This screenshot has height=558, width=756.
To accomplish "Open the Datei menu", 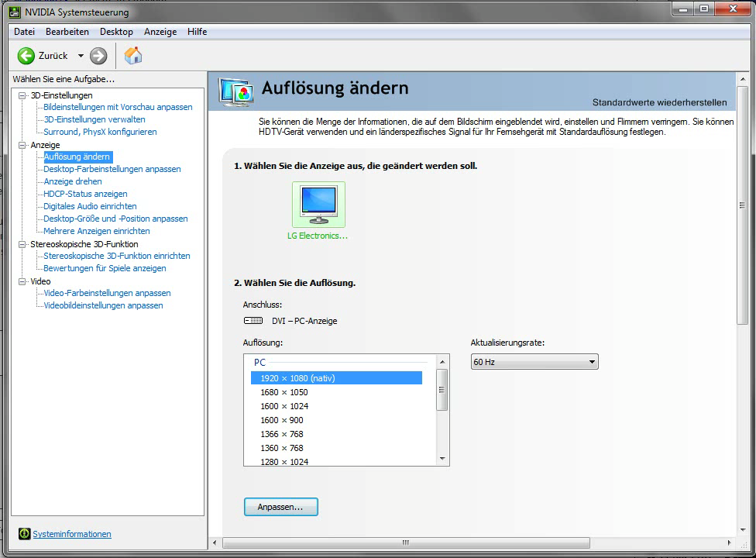I will coord(24,32).
